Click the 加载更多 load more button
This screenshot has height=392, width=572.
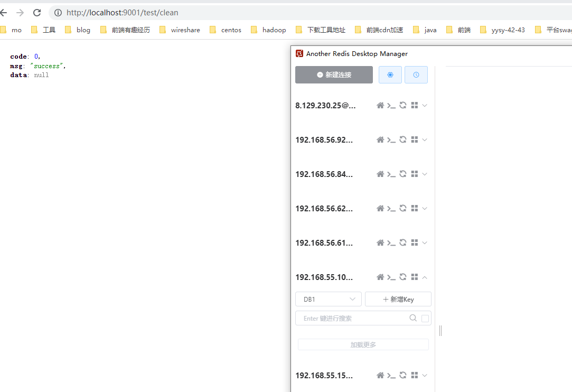click(363, 344)
